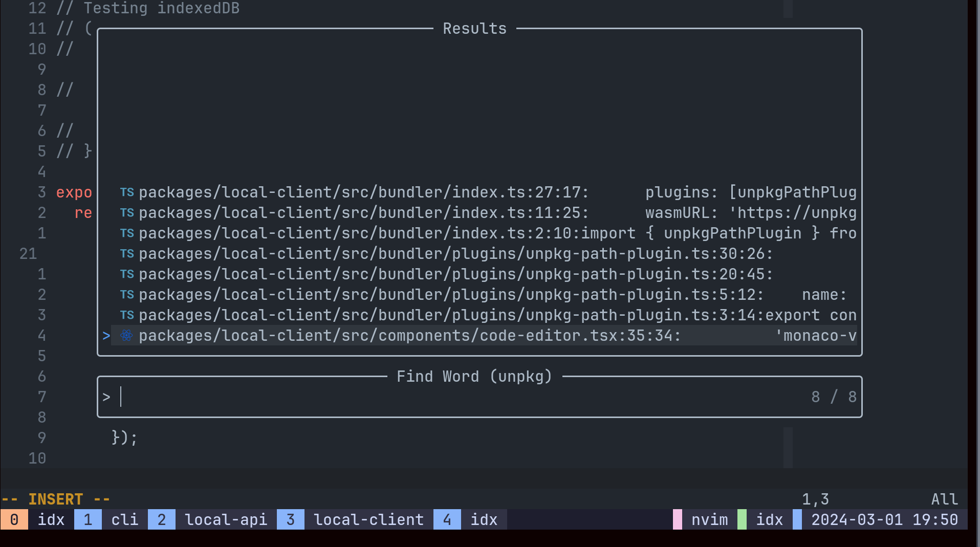980x547 pixels.
Task: Switch to tmux window 1 cli
Action: pos(111,520)
